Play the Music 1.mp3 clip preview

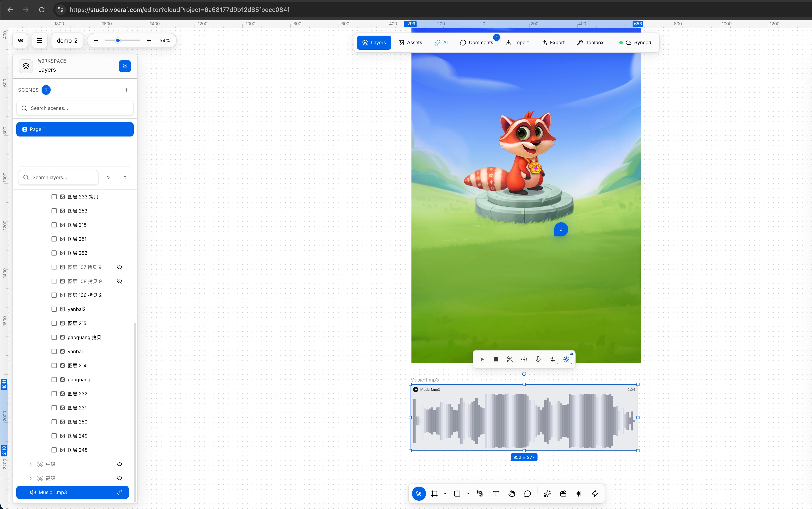coord(416,389)
